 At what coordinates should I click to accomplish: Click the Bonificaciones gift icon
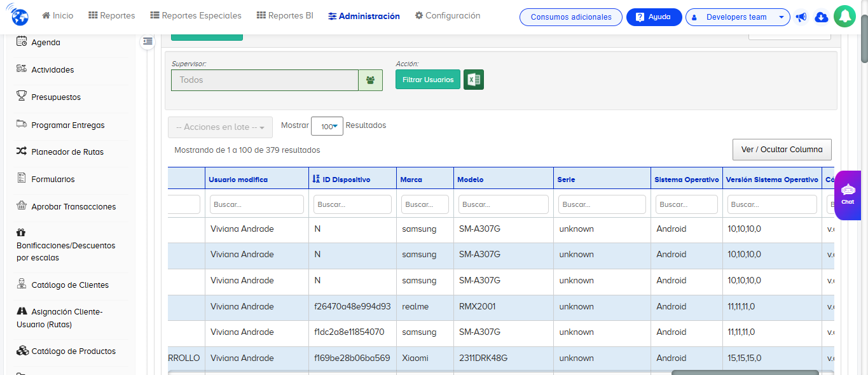[x=21, y=232]
